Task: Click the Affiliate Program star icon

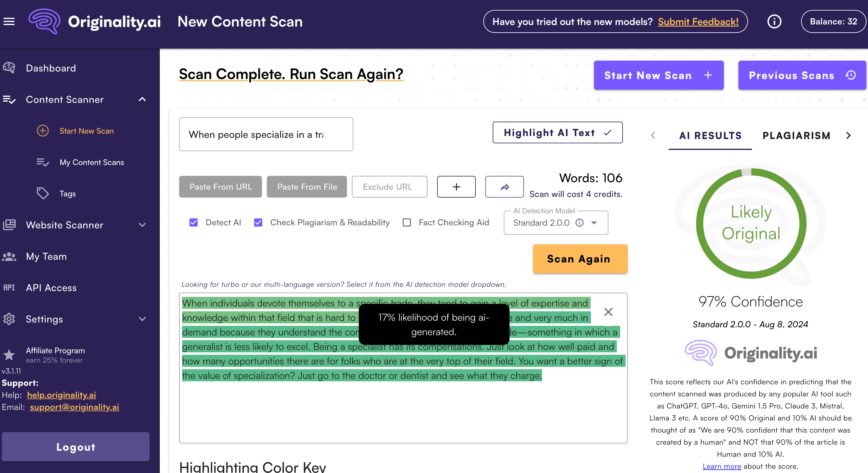Action: point(9,355)
